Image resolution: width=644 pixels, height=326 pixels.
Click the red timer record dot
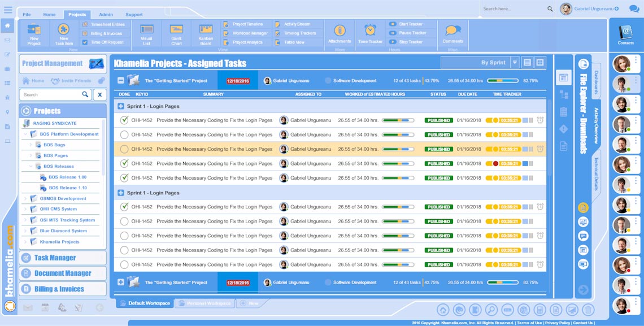tap(495, 163)
